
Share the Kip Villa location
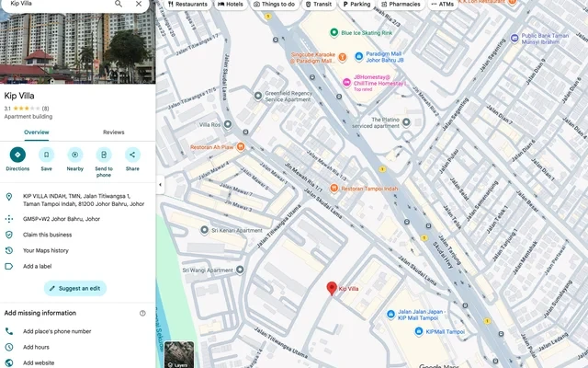tap(132, 155)
